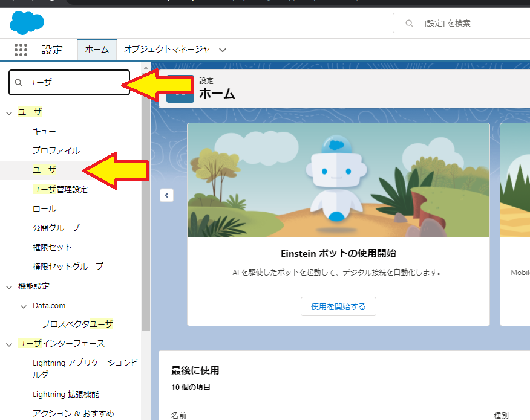Click the Data.com label
The height and width of the screenshot is (420, 530).
click(49, 306)
